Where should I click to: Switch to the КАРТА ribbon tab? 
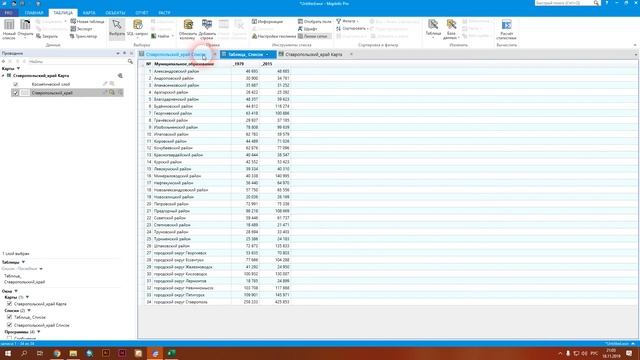click(x=89, y=13)
